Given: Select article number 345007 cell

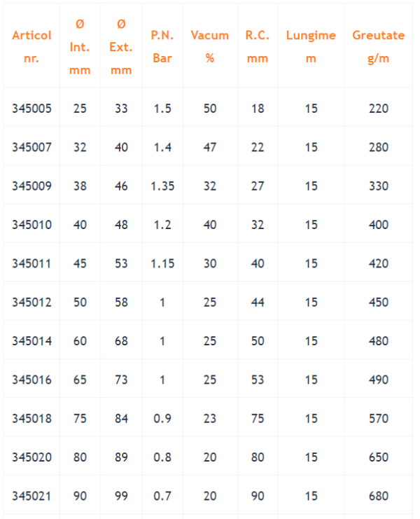Looking at the screenshot, I should click(31, 147).
